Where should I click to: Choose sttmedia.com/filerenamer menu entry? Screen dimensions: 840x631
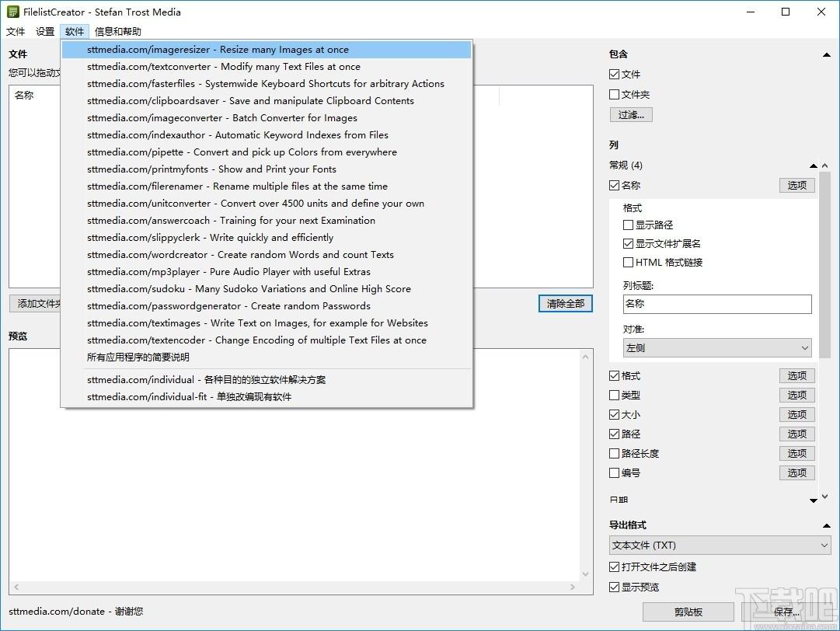tap(267, 187)
